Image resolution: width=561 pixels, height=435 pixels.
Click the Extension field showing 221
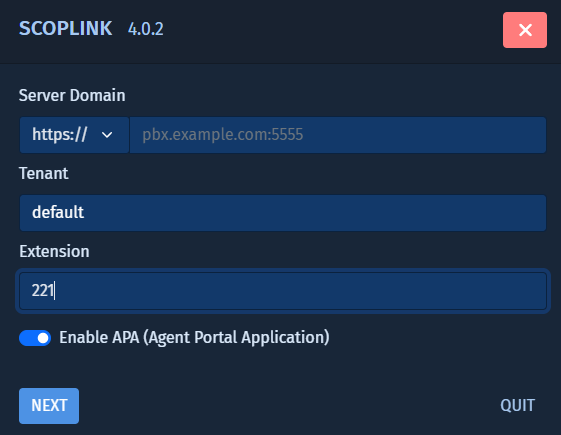(x=283, y=291)
